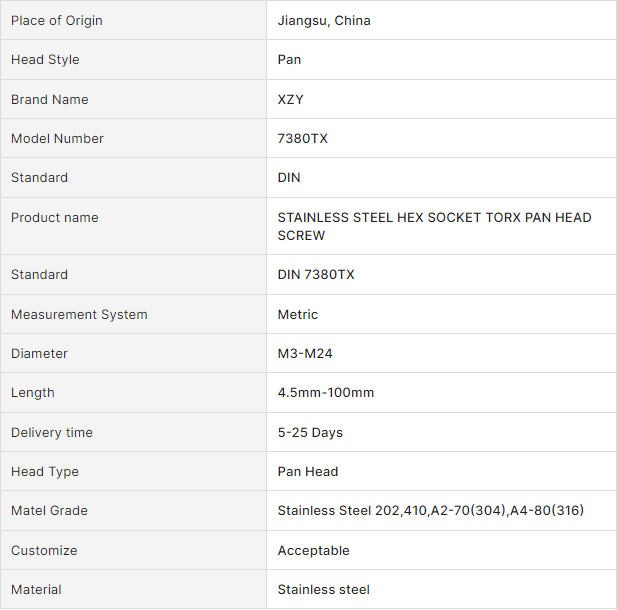617x610 pixels.
Task: Click the "Place of Origin" label cell
Action: pos(56,21)
